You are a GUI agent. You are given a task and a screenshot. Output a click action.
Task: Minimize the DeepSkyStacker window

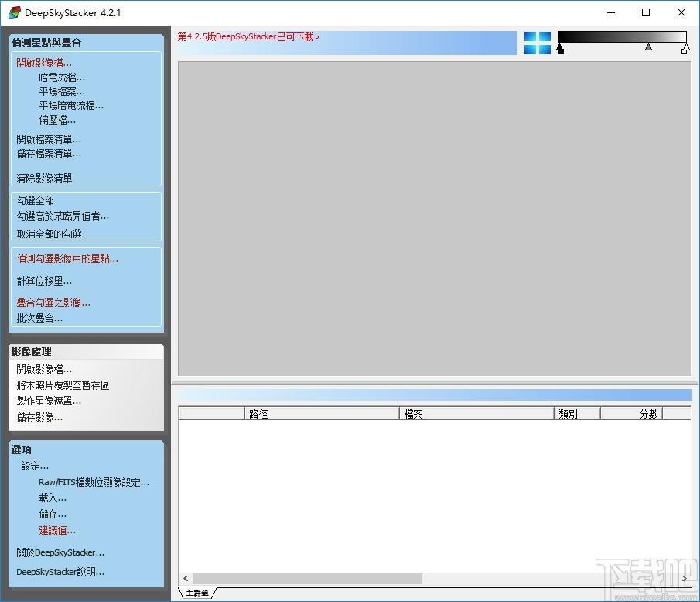coord(611,12)
